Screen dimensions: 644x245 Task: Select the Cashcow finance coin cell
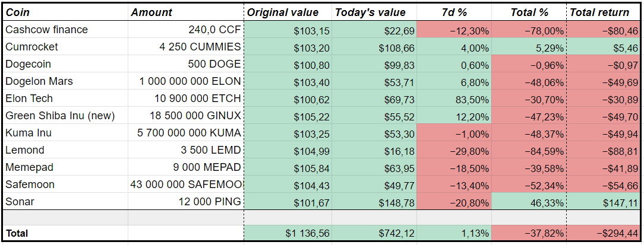click(65, 30)
